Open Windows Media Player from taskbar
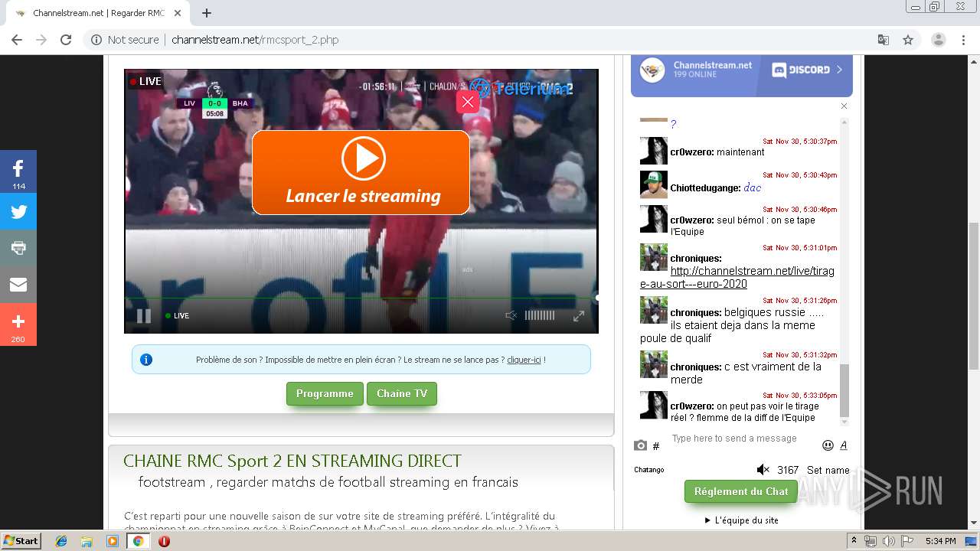Image resolution: width=980 pixels, height=551 pixels. pyautogui.click(x=113, y=541)
